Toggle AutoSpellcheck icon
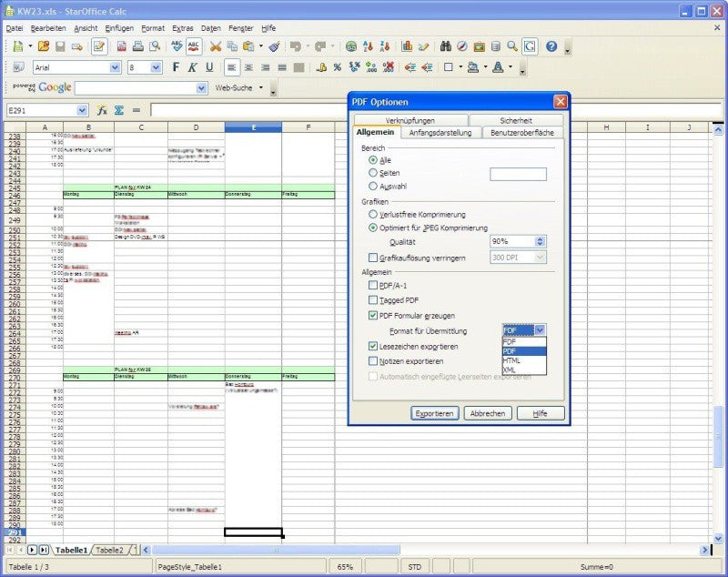Screen dimensions: 728x577 click(x=194, y=46)
